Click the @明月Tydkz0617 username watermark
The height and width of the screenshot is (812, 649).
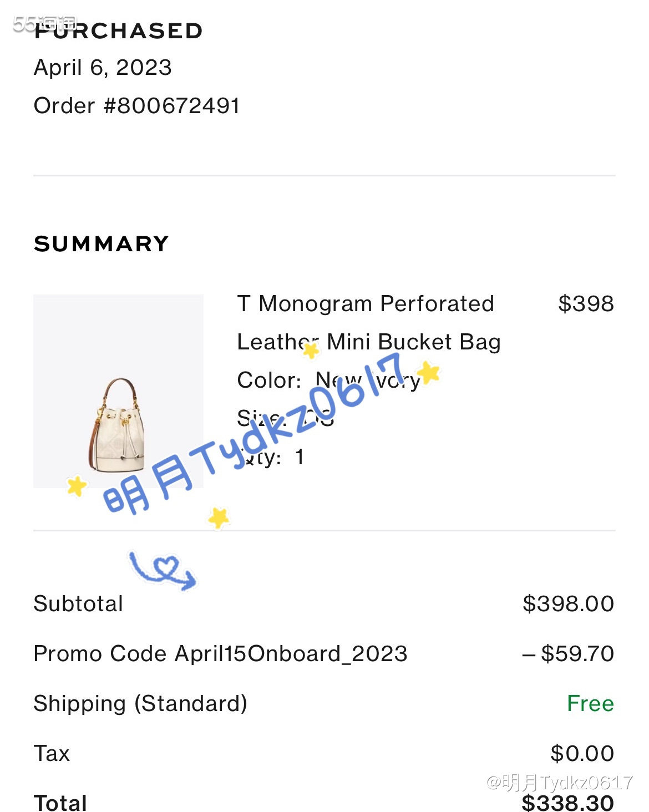(x=559, y=783)
